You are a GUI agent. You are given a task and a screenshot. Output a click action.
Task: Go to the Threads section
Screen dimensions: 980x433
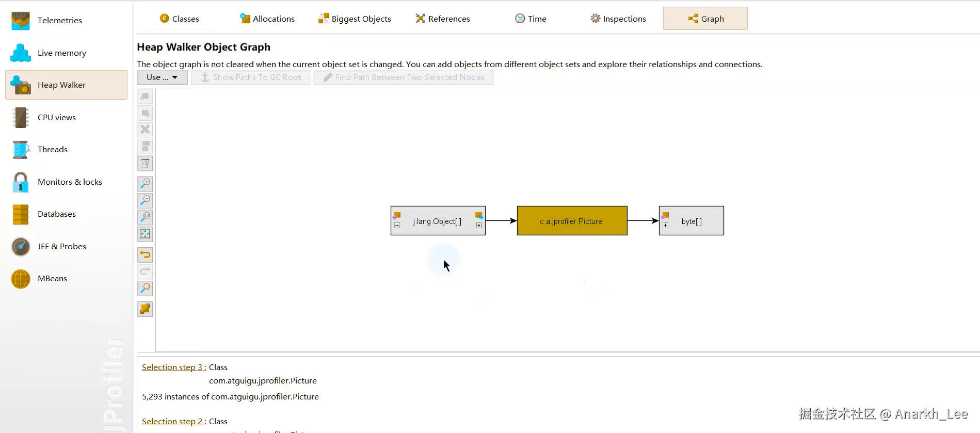(x=66, y=150)
